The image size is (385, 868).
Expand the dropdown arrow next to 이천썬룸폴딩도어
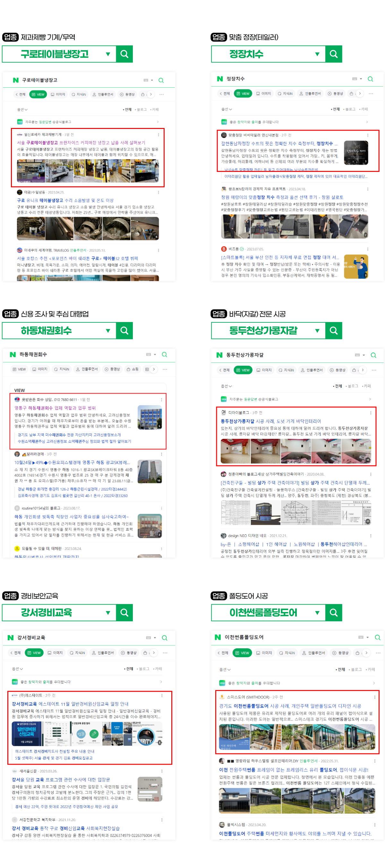(317, 613)
